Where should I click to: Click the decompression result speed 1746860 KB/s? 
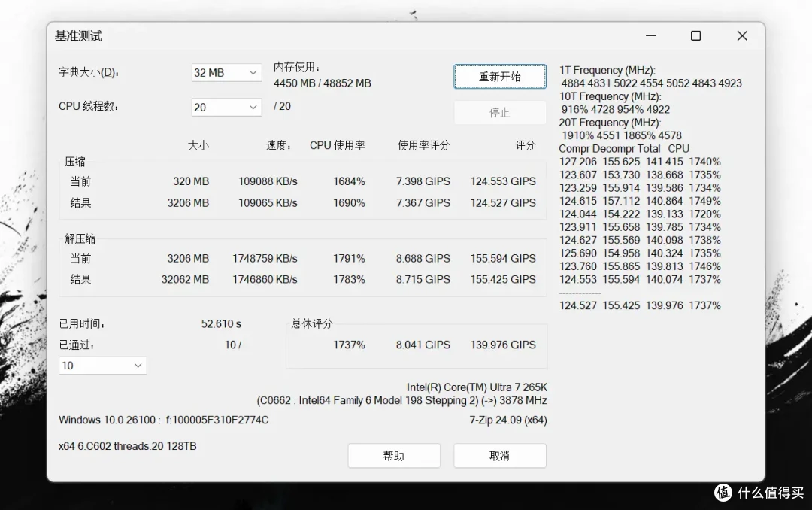[265, 279]
